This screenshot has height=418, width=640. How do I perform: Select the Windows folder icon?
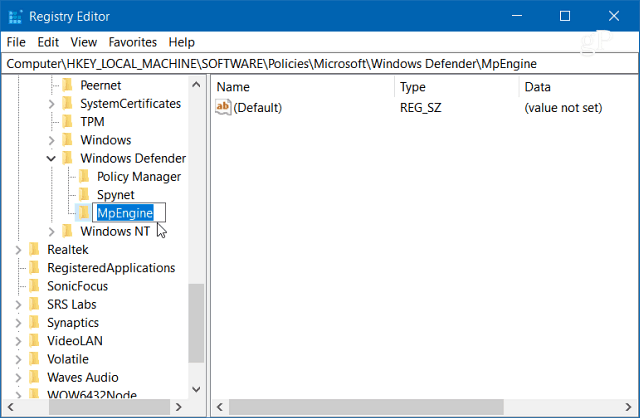point(67,140)
